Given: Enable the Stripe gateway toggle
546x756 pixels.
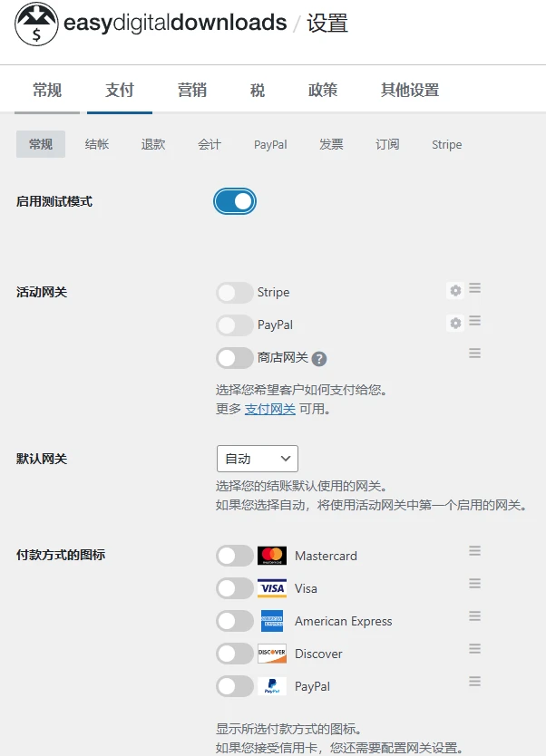Looking at the screenshot, I should tap(235, 293).
